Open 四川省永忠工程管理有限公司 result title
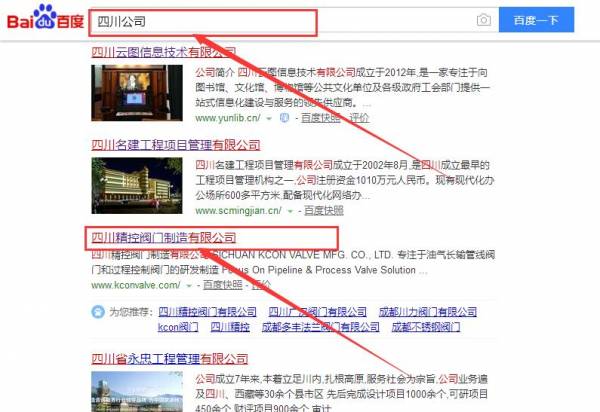Viewport: 600px width, 412px height. (x=170, y=358)
